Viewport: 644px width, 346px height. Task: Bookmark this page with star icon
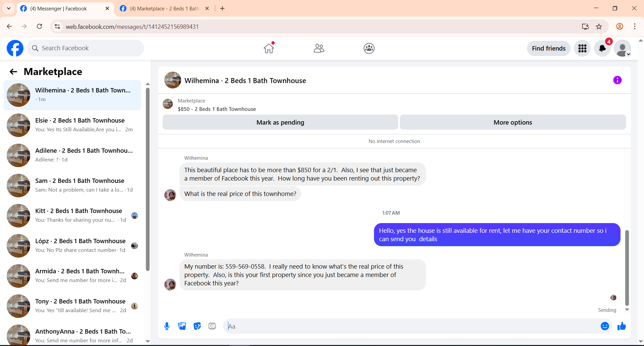pos(599,26)
